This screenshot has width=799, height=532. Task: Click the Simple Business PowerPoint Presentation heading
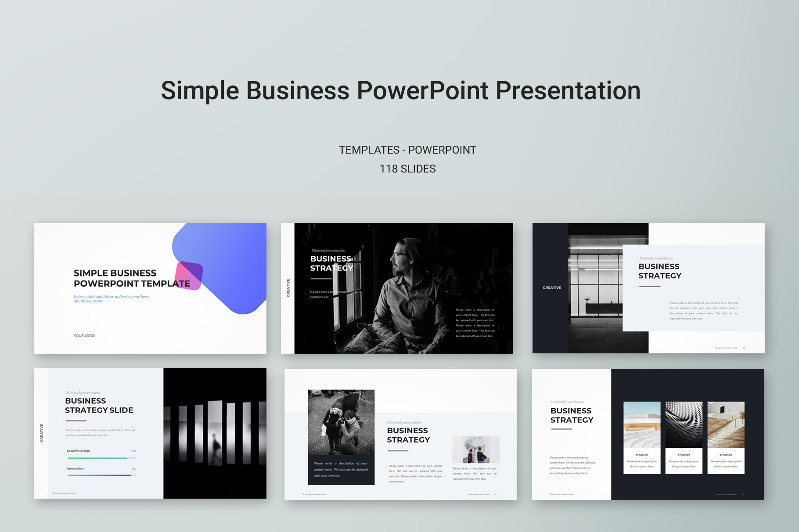(x=400, y=90)
